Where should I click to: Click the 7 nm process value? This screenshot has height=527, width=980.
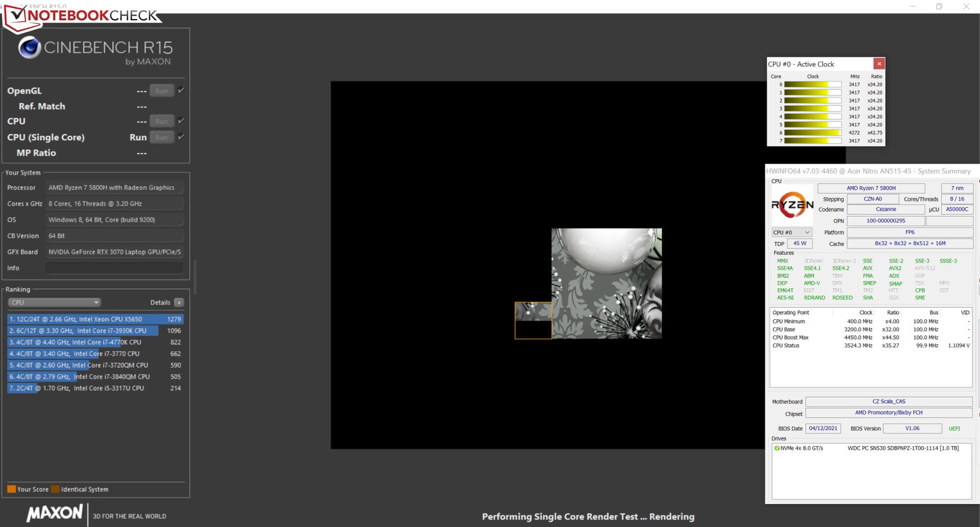pos(957,188)
